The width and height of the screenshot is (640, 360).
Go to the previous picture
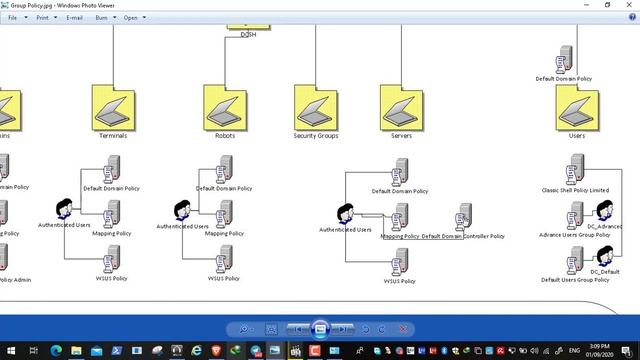(x=298, y=329)
